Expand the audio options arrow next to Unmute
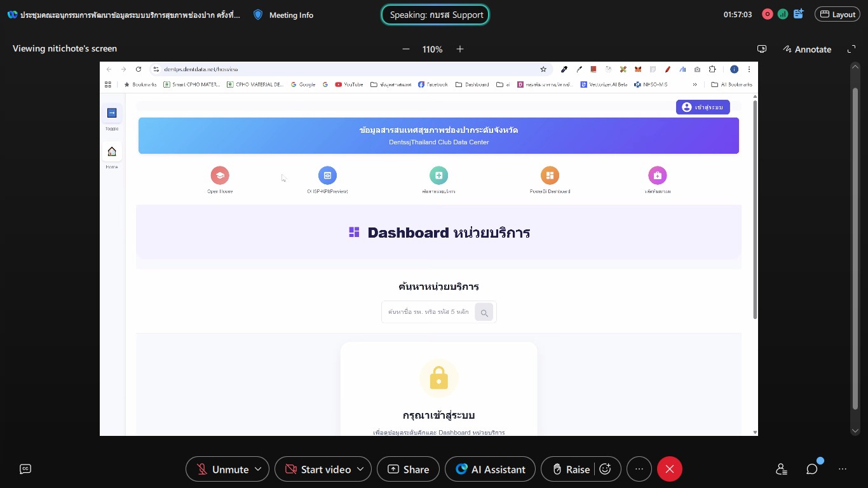 258,469
